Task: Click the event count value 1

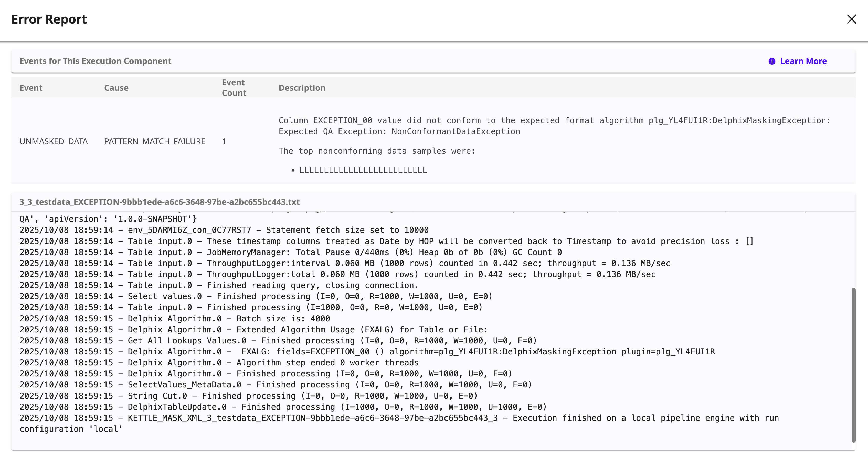Action: point(224,141)
